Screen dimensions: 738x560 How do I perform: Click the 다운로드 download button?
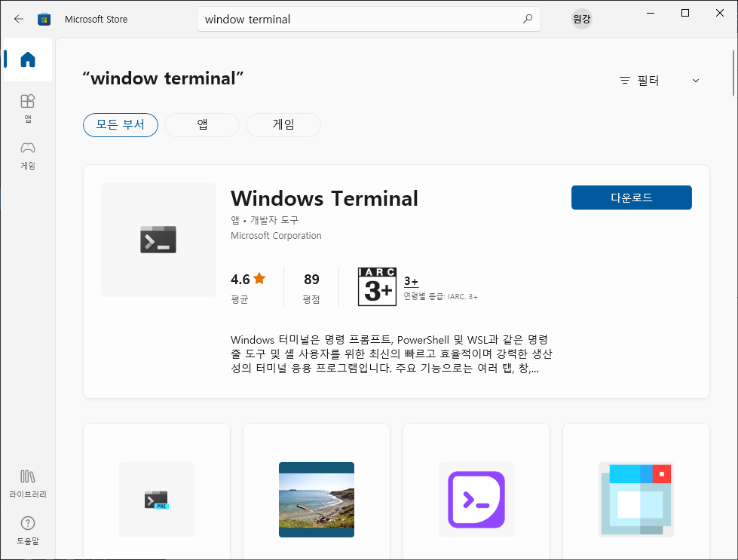coord(631,197)
